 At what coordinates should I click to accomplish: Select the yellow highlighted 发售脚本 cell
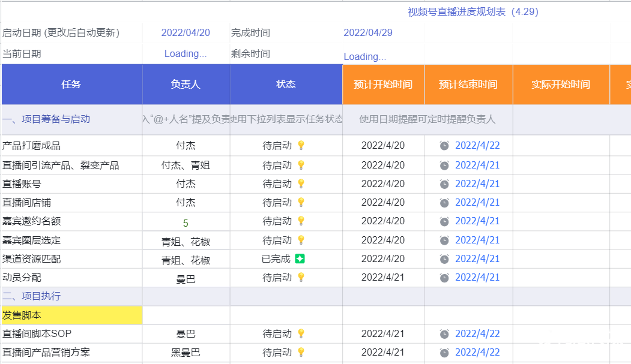click(71, 315)
